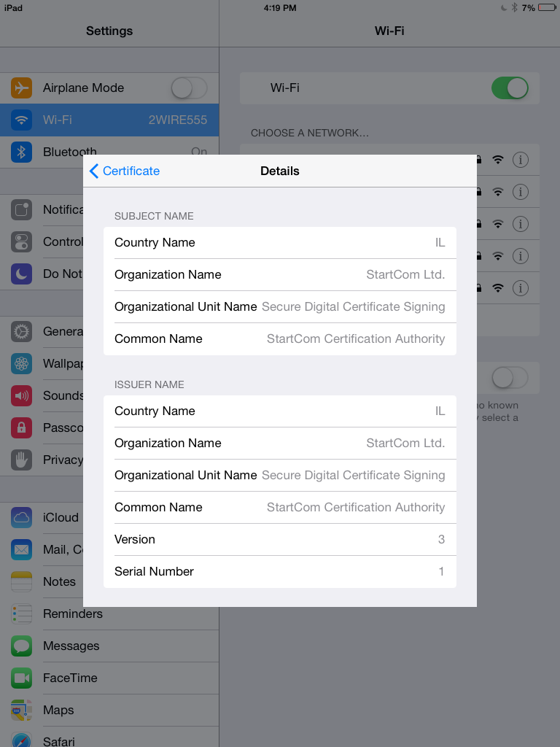
Task: Toggle the switch below the network list
Action: pyautogui.click(x=510, y=378)
